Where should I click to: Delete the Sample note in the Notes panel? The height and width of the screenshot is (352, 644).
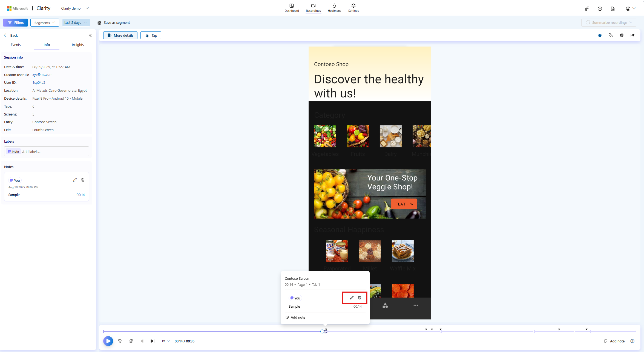[83, 180]
